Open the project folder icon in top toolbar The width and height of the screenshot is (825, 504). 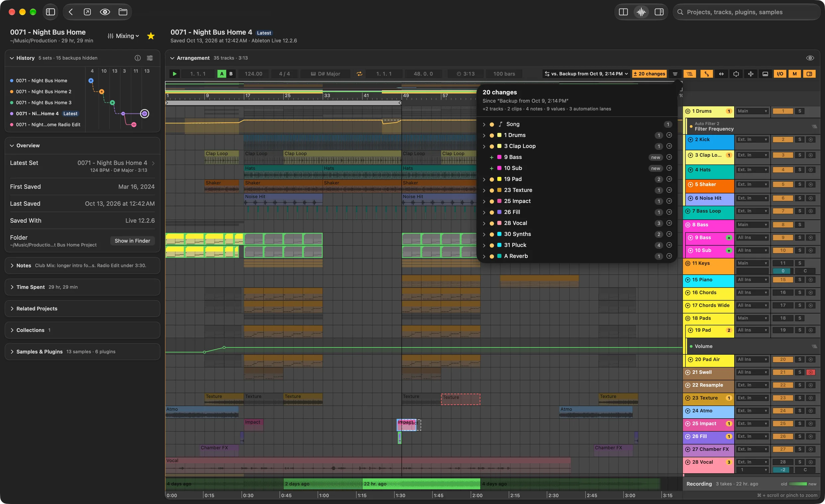coord(123,12)
